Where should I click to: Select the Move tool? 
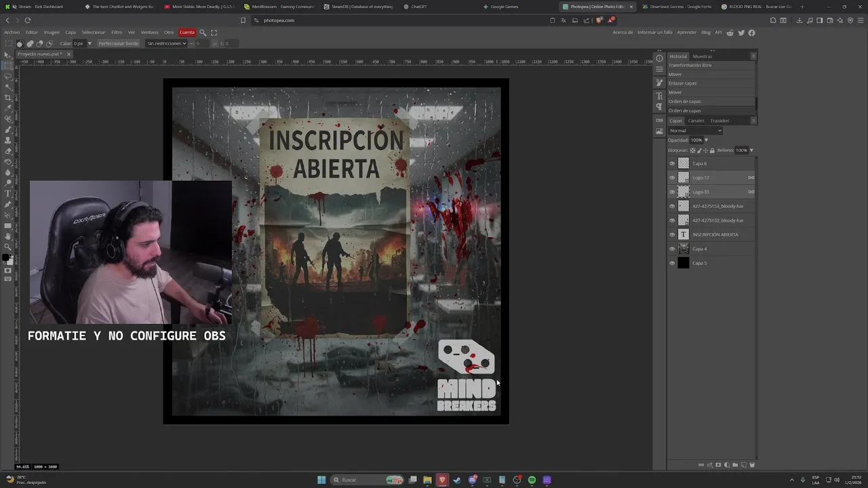[8, 55]
